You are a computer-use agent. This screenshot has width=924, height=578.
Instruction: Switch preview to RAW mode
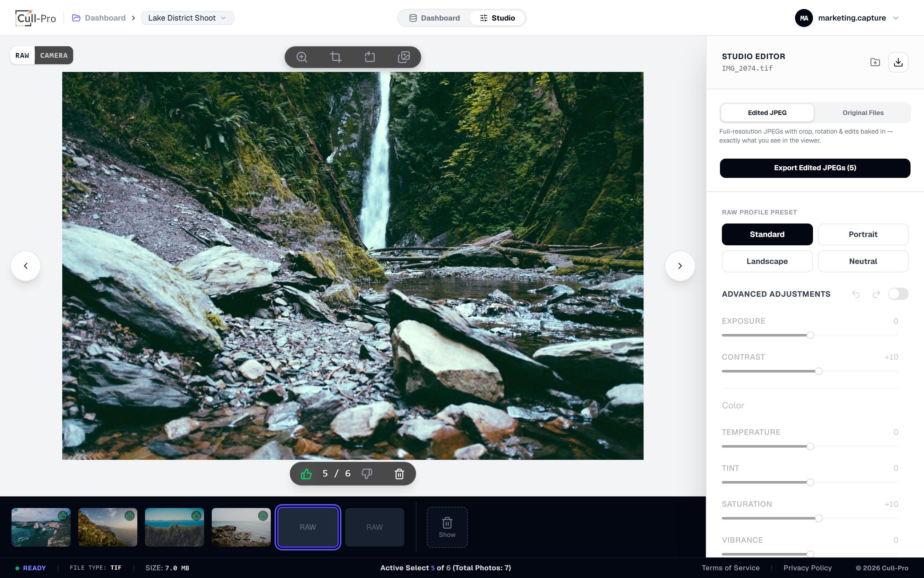click(22, 56)
